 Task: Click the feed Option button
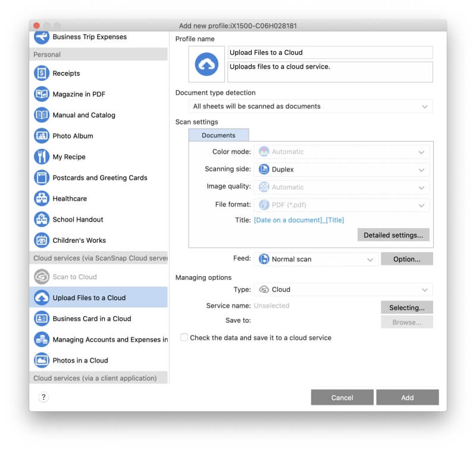pyautogui.click(x=407, y=259)
